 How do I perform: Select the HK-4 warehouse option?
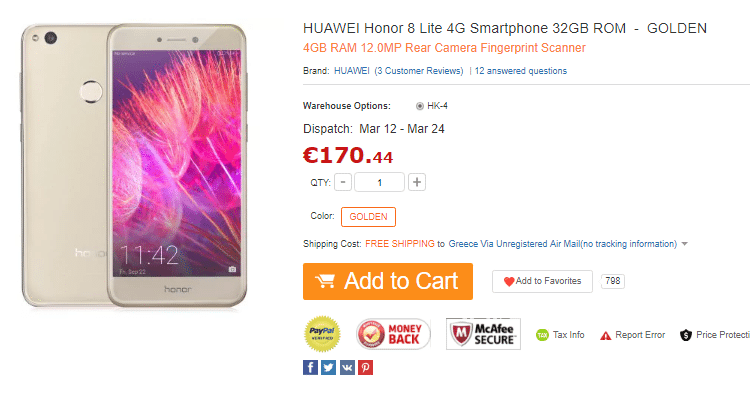coord(432,106)
